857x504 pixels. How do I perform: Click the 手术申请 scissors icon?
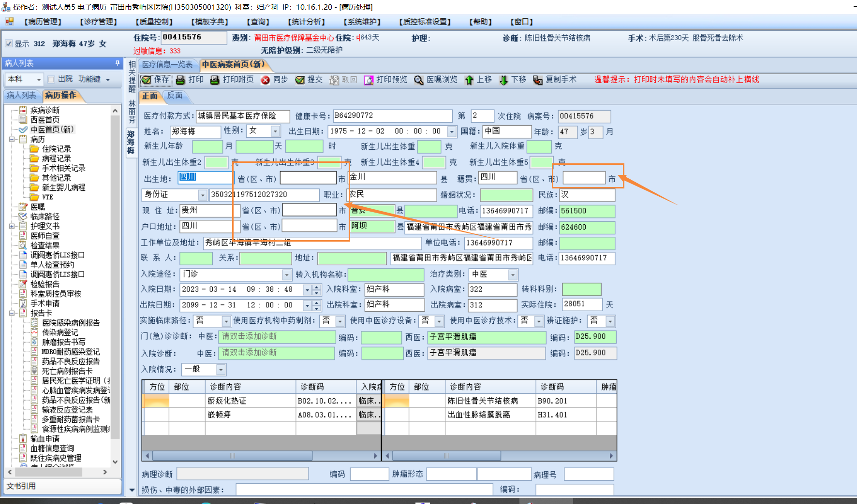(23, 303)
